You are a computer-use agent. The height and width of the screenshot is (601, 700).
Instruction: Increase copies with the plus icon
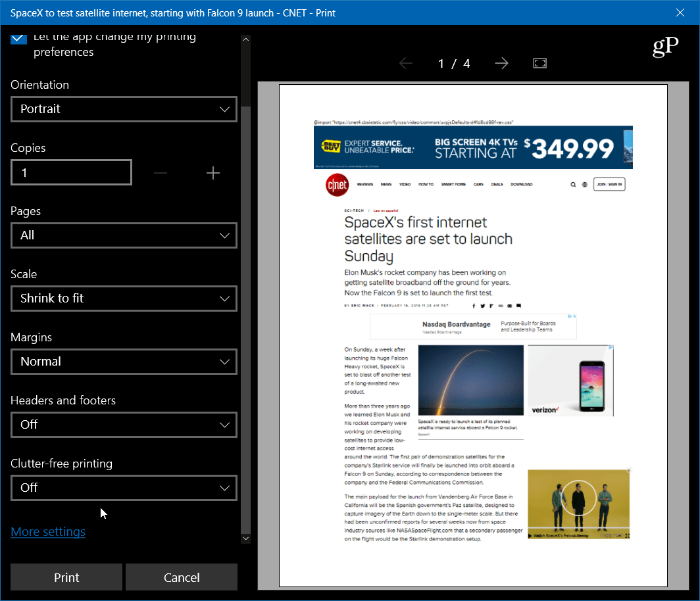pos(213,173)
